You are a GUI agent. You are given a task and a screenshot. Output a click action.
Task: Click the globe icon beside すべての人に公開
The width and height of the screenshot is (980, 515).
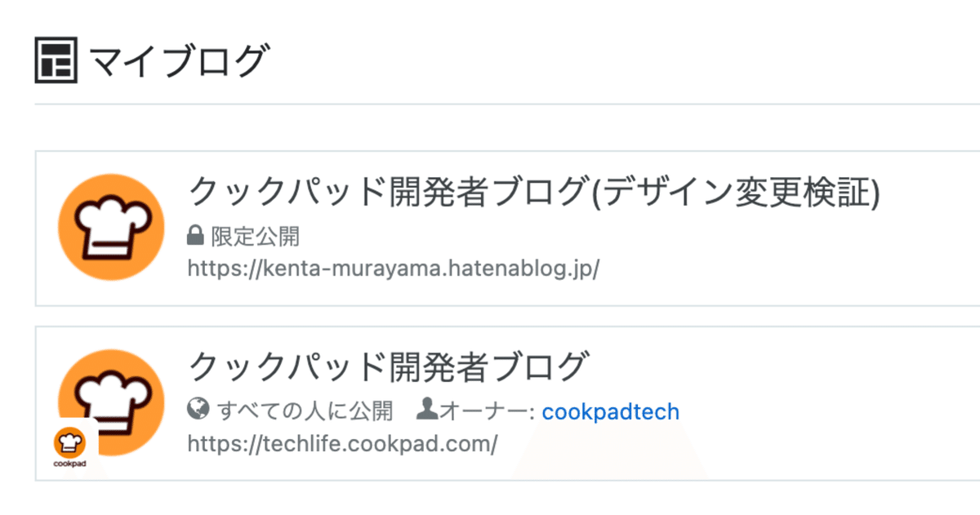click(x=197, y=411)
